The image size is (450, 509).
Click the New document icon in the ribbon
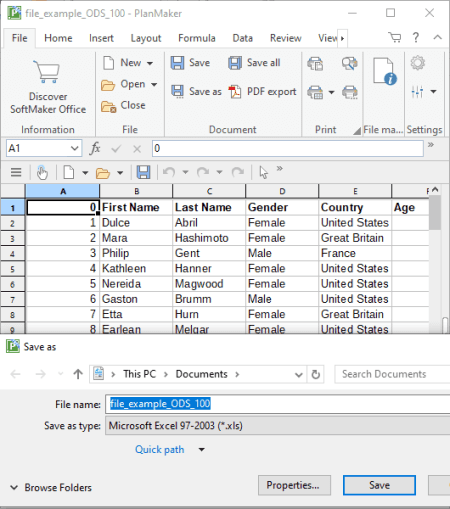[109, 63]
